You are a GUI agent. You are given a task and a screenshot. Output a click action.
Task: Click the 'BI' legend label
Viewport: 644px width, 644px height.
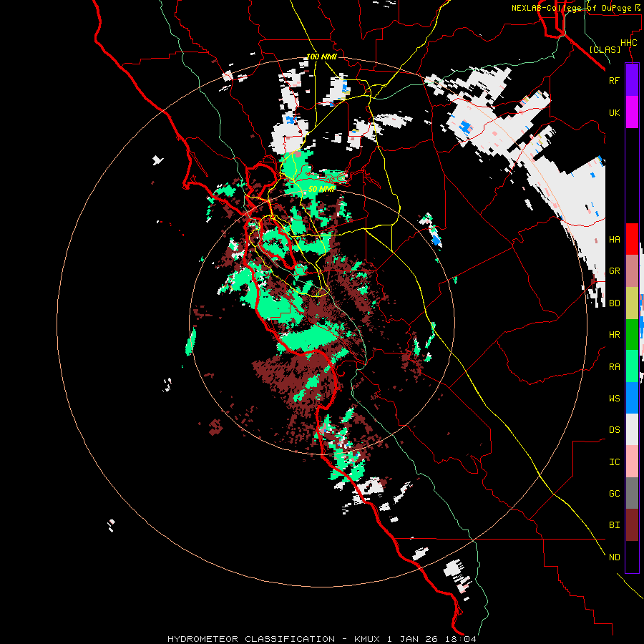point(614,525)
